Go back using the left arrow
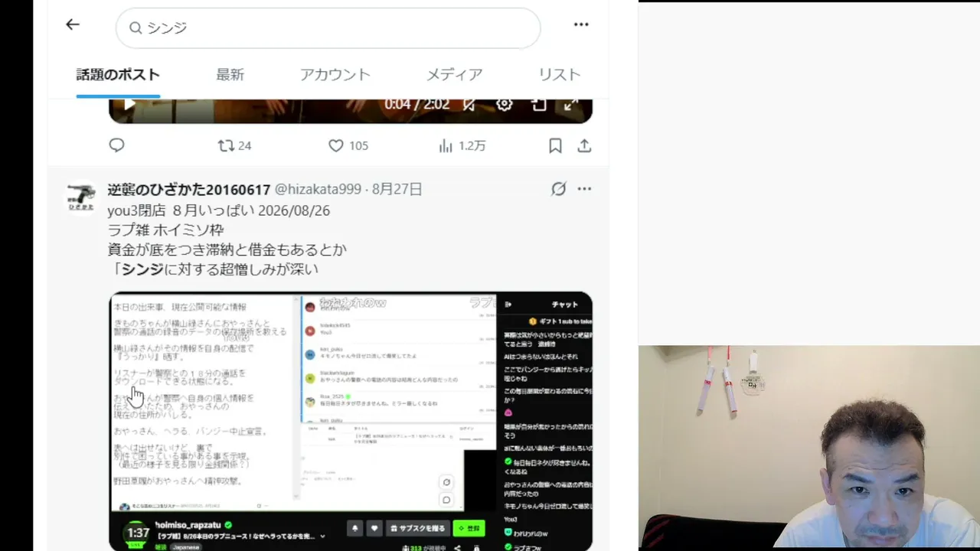 pos(73,24)
